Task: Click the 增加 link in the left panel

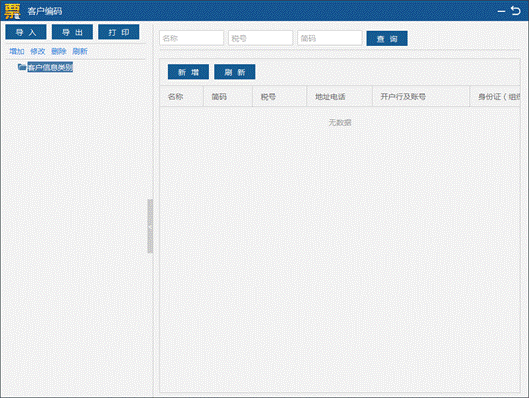Action: click(x=17, y=51)
